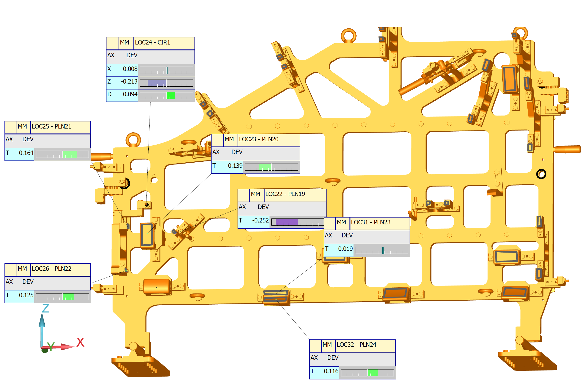Select the LOC24 - CIR1 label title
The height and width of the screenshot is (387, 588).
point(152,43)
